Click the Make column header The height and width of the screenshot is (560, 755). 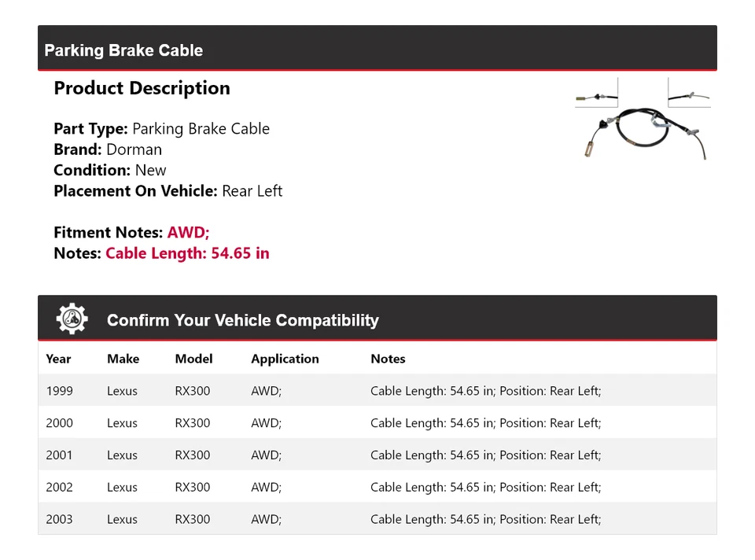coord(123,359)
